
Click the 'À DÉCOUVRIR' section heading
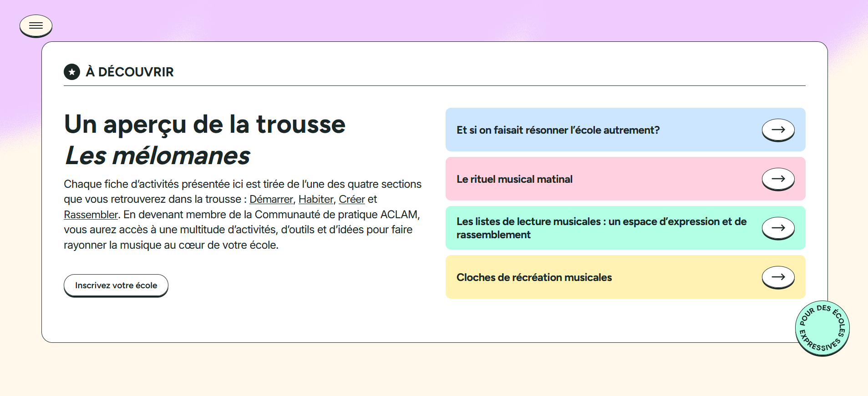pyautogui.click(x=136, y=72)
